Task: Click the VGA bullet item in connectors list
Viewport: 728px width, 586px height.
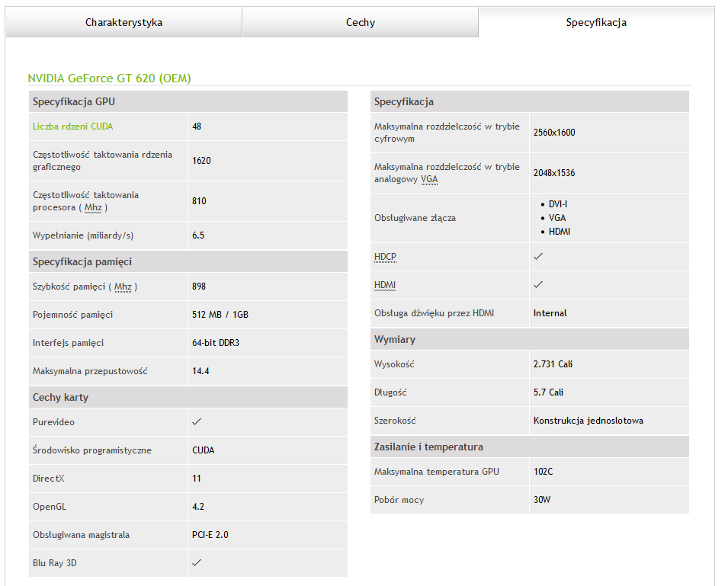Action: (557, 218)
